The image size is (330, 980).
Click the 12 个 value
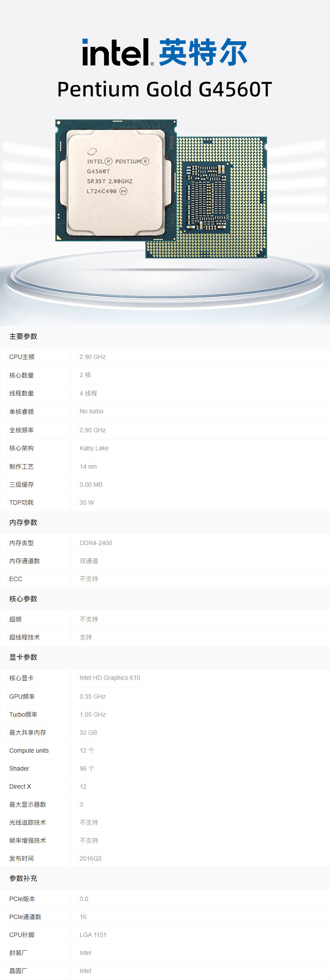pos(87,750)
